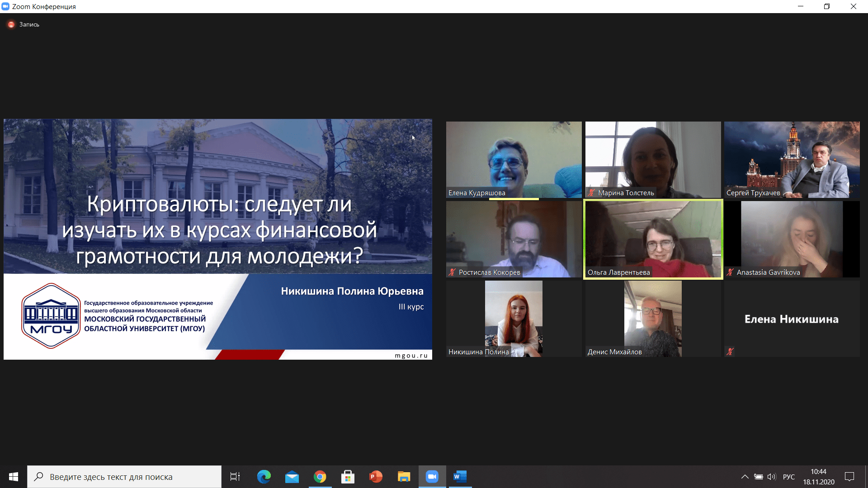This screenshot has height=488, width=868.
Task: Select Елена Никишина participant tile
Action: (x=792, y=319)
